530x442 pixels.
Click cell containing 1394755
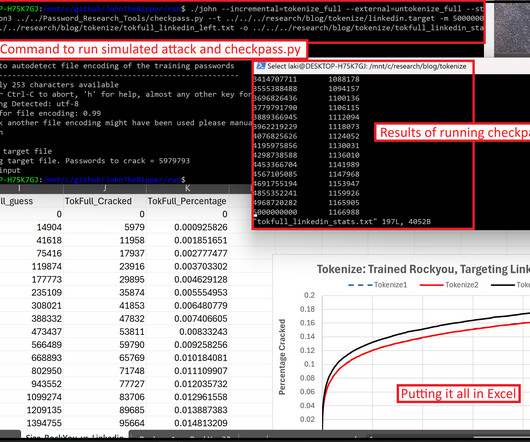coord(31,423)
